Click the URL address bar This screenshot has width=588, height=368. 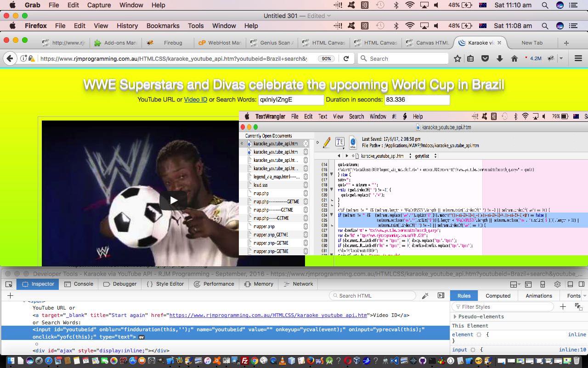pyautogui.click(x=174, y=58)
